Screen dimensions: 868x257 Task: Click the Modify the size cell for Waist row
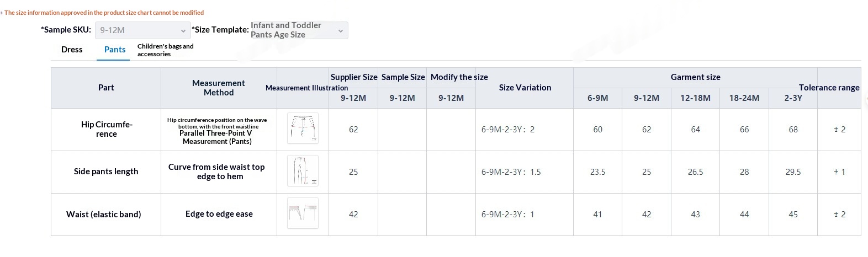[451, 215]
